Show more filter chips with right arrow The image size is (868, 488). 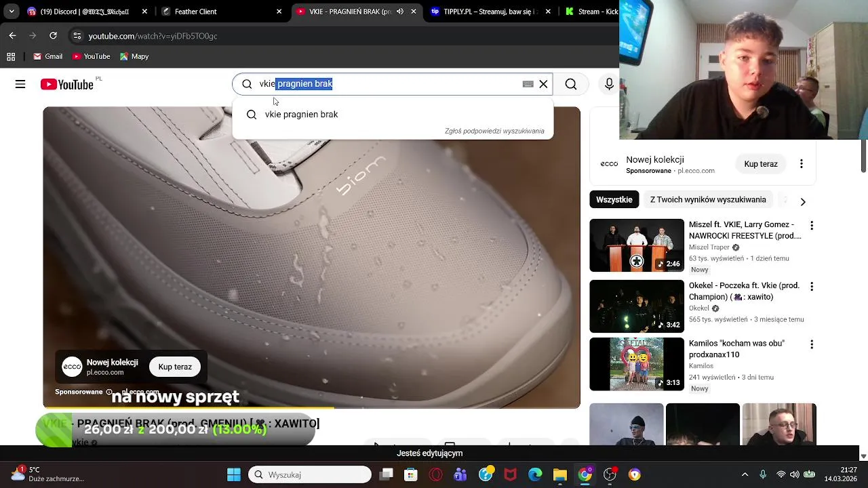tap(803, 201)
